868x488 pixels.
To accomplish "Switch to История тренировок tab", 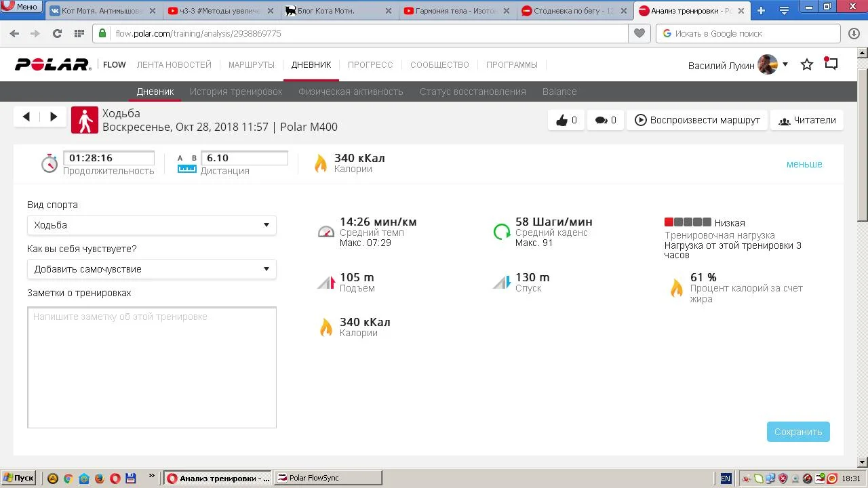I will click(236, 91).
